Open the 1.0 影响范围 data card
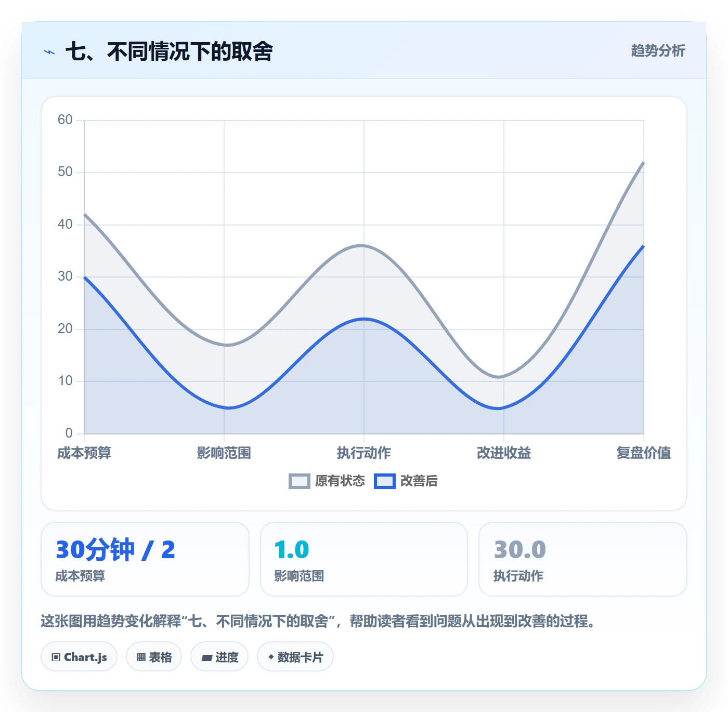The height and width of the screenshot is (712, 728). 364,559
